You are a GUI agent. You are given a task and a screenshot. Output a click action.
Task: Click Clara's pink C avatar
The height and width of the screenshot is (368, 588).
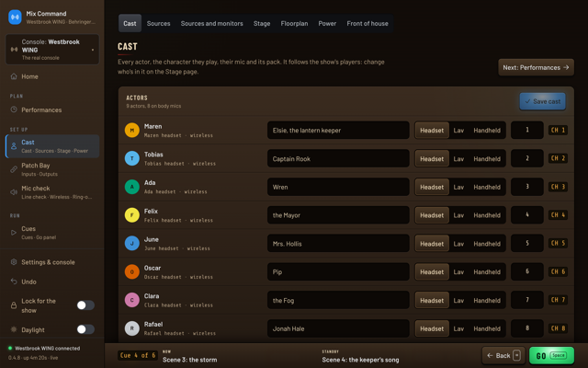point(132,300)
